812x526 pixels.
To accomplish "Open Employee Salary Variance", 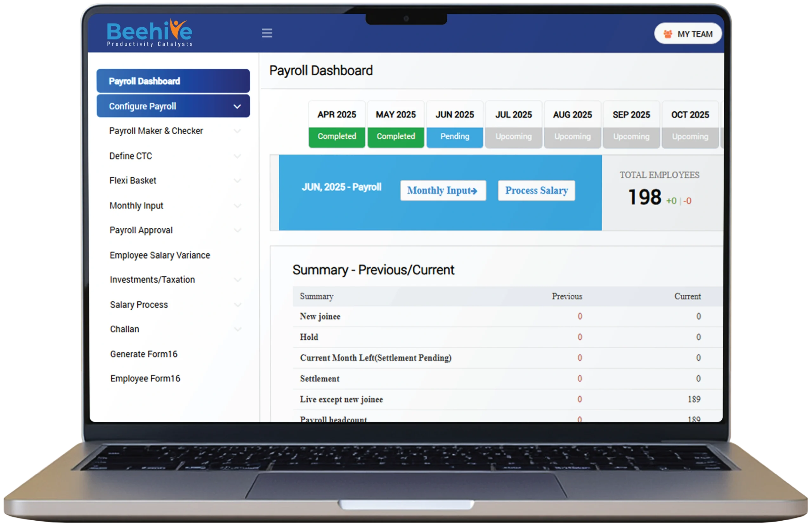I will pos(160,255).
